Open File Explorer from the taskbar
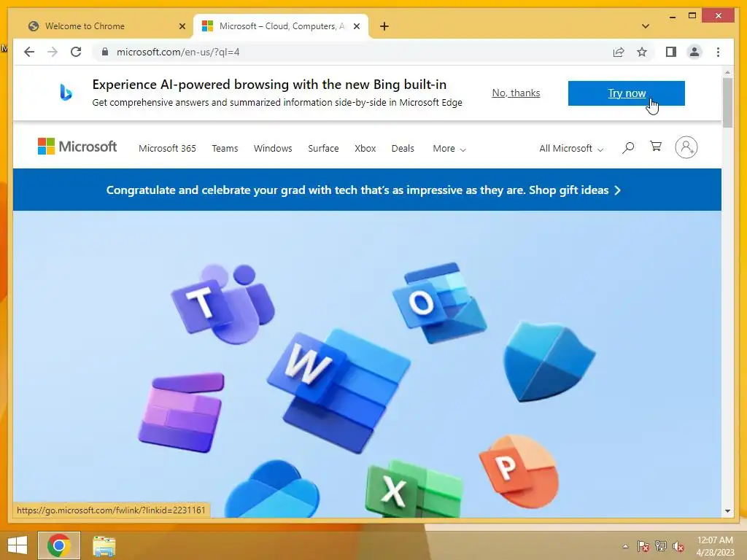The height and width of the screenshot is (560, 747). (104, 546)
